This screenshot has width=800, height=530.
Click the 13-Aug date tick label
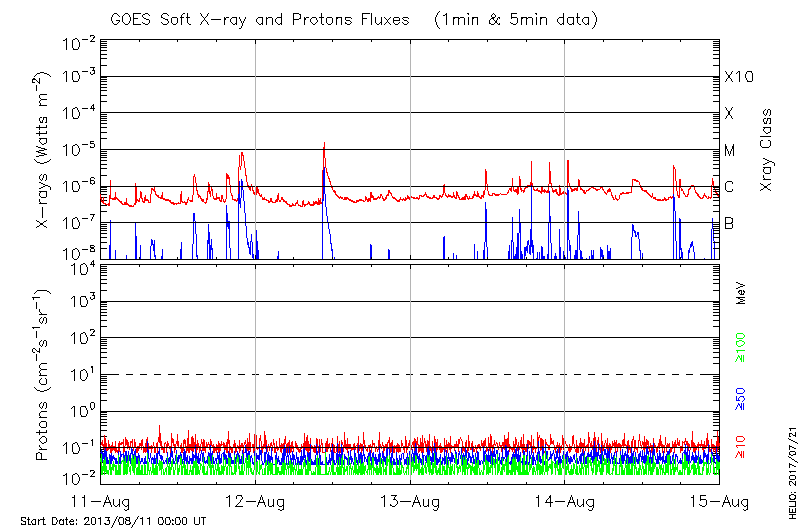[x=410, y=499]
